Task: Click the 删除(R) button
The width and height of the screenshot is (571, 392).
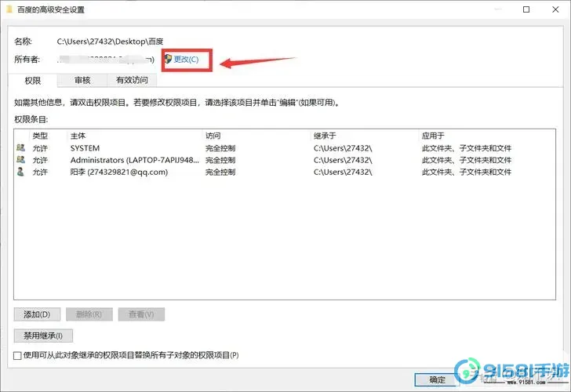Action: coord(89,314)
